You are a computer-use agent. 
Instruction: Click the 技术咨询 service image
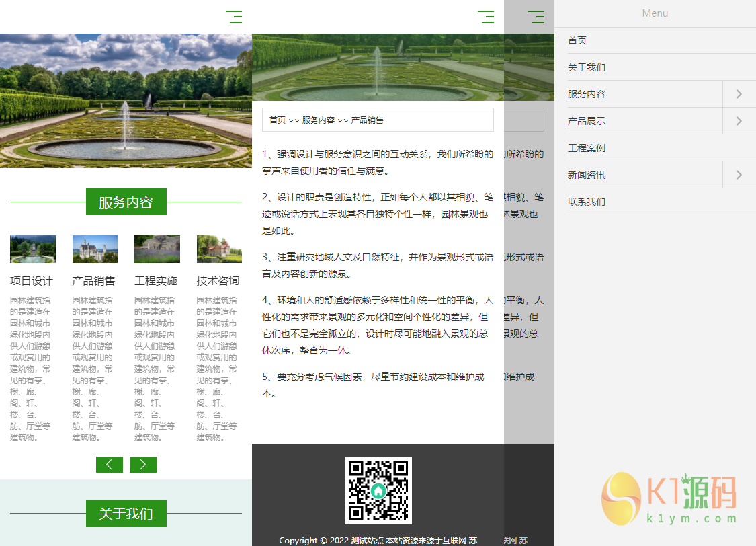[218, 249]
